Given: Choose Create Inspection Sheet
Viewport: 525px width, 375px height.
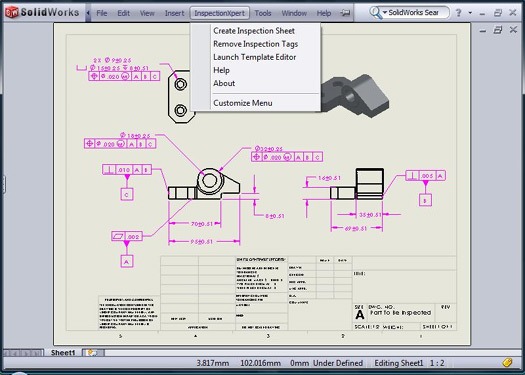Looking at the screenshot, I should point(254,31).
